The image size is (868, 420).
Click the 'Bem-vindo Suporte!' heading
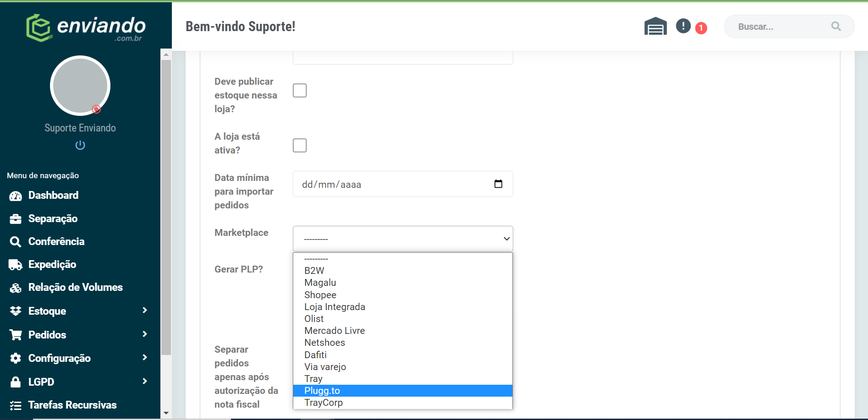point(240,27)
